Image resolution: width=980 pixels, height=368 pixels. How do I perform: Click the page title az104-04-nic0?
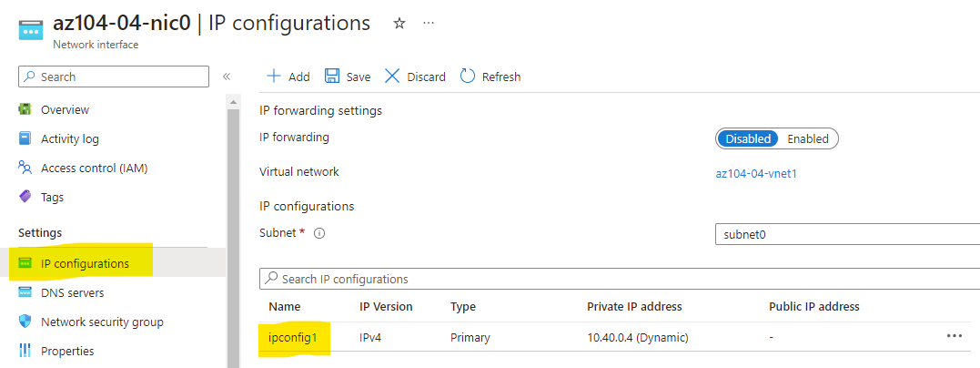(x=123, y=23)
